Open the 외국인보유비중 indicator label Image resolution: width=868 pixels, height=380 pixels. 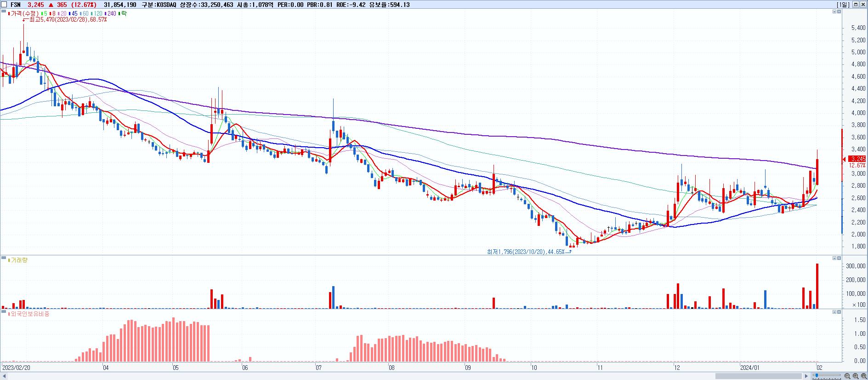28,314
